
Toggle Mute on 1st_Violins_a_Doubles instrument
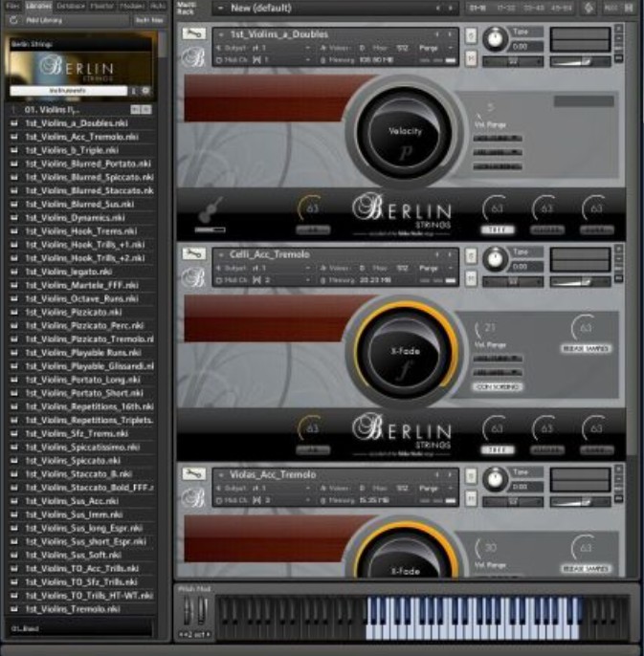471,58
